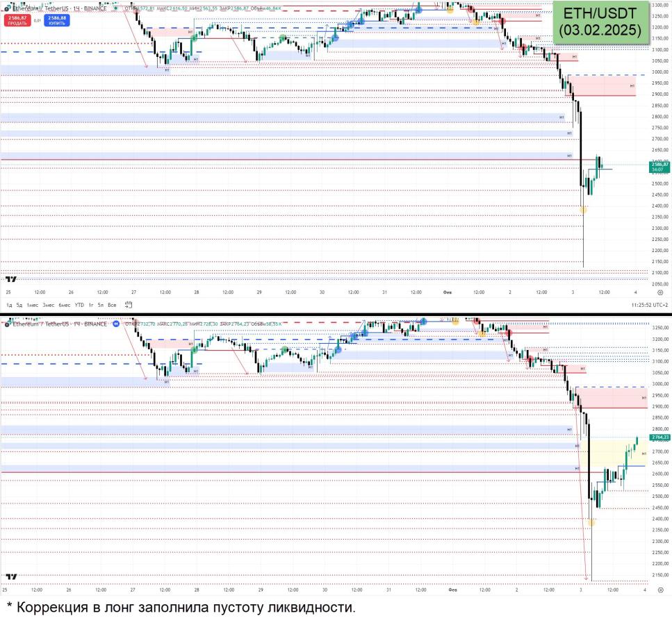This screenshot has height=625, width=672.
Task: Switch range to 3мес
Action: (x=49, y=305)
